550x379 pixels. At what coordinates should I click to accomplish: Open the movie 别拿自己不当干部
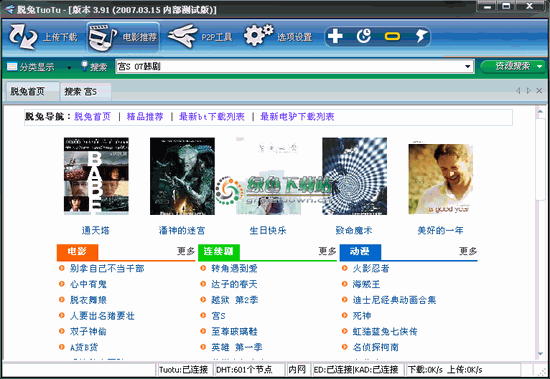click(107, 268)
